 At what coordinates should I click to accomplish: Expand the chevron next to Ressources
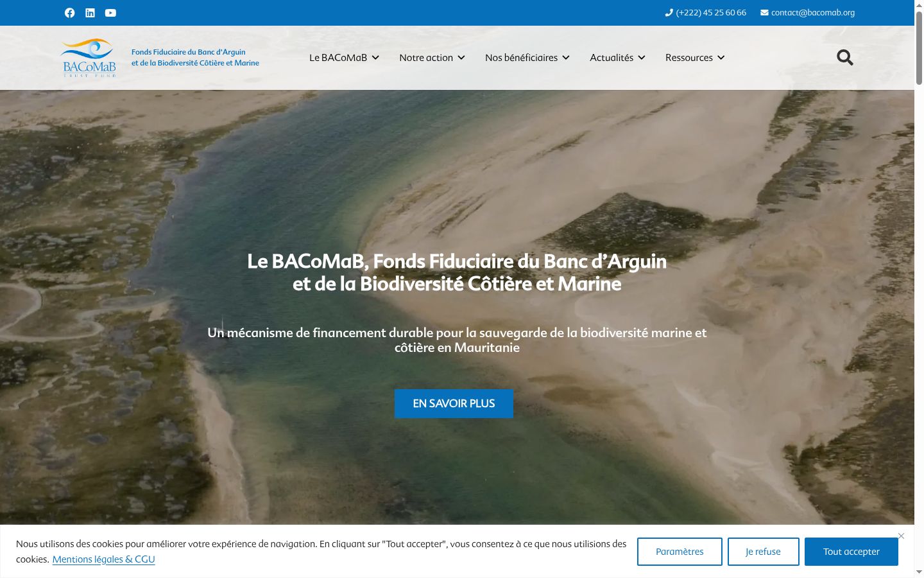pyautogui.click(x=721, y=58)
